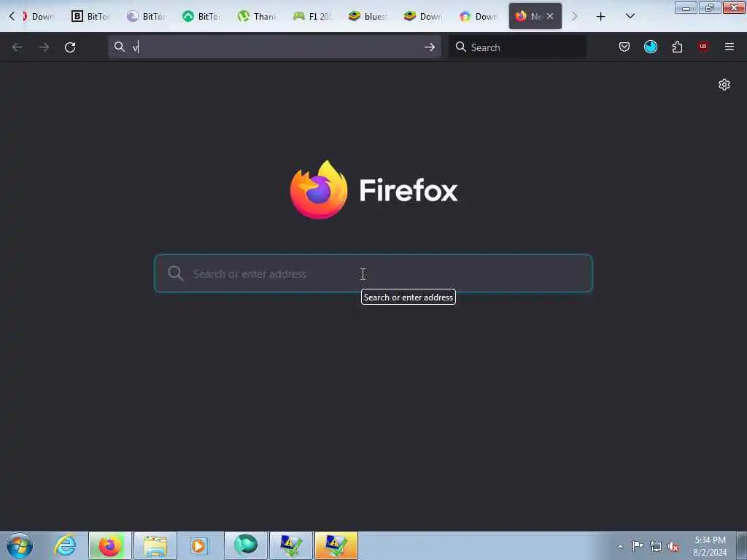Viewport: 747px width, 560px height.
Task: Click the center Search or enter address field
Action: pos(373,273)
